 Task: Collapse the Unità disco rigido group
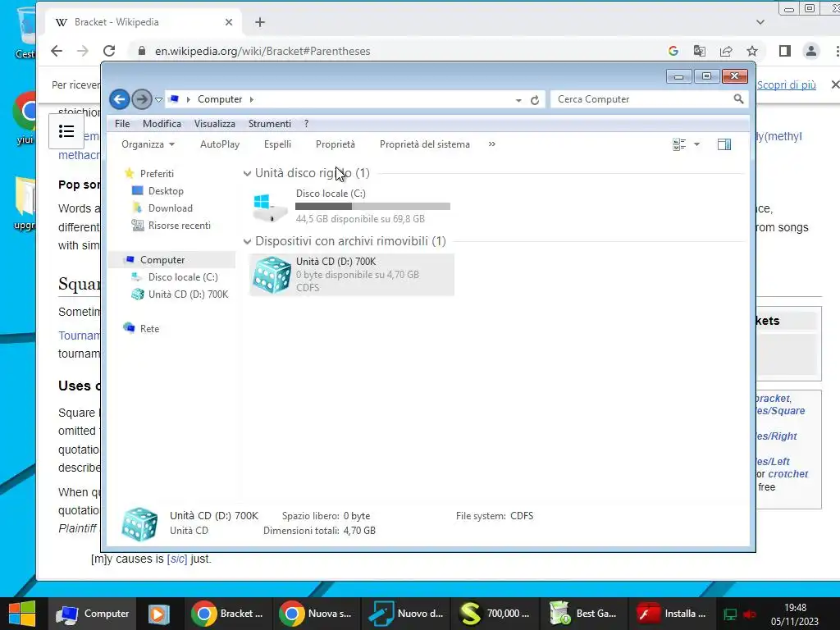click(247, 174)
